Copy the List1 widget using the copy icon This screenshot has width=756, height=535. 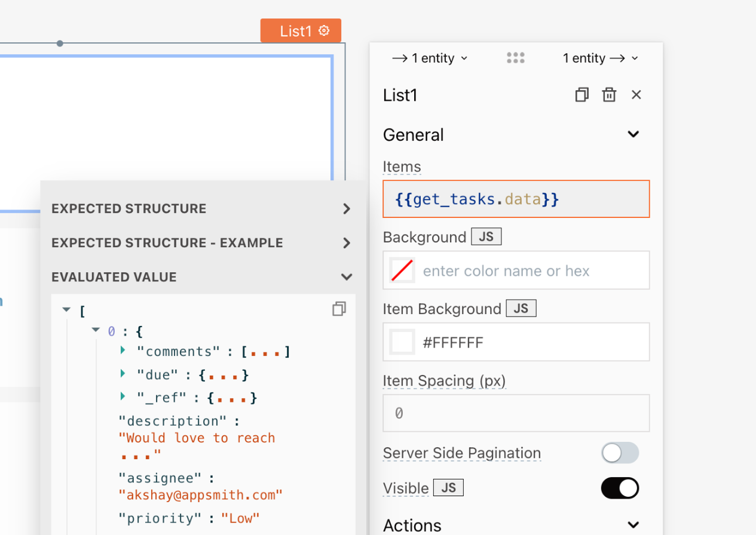[x=581, y=95]
